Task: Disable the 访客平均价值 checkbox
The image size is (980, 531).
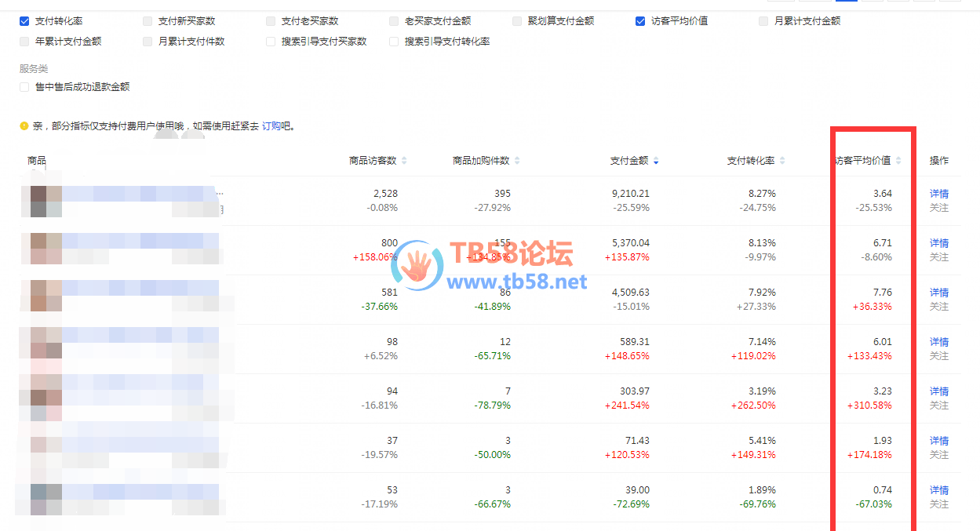Action: pyautogui.click(x=640, y=21)
